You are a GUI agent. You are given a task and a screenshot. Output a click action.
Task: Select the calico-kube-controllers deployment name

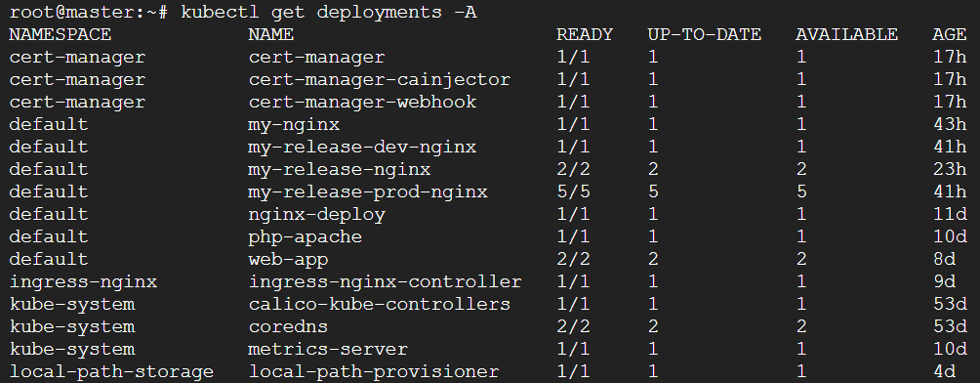click(x=380, y=304)
